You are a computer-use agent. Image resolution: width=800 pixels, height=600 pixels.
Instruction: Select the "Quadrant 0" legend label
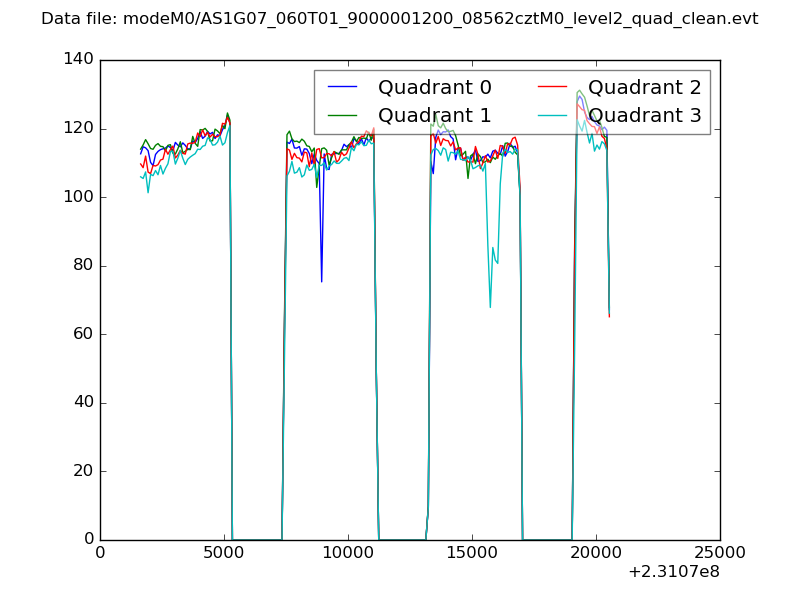[434, 88]
